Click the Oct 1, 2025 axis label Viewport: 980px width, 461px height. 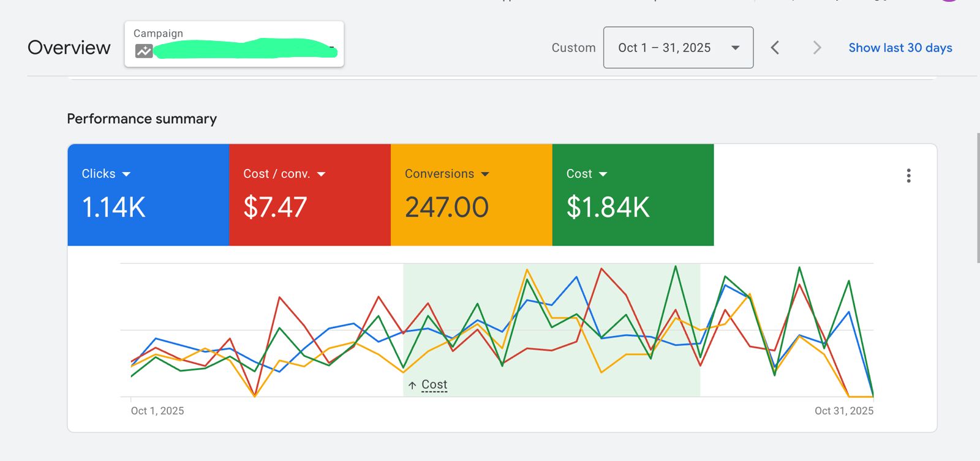click(157, 411)
